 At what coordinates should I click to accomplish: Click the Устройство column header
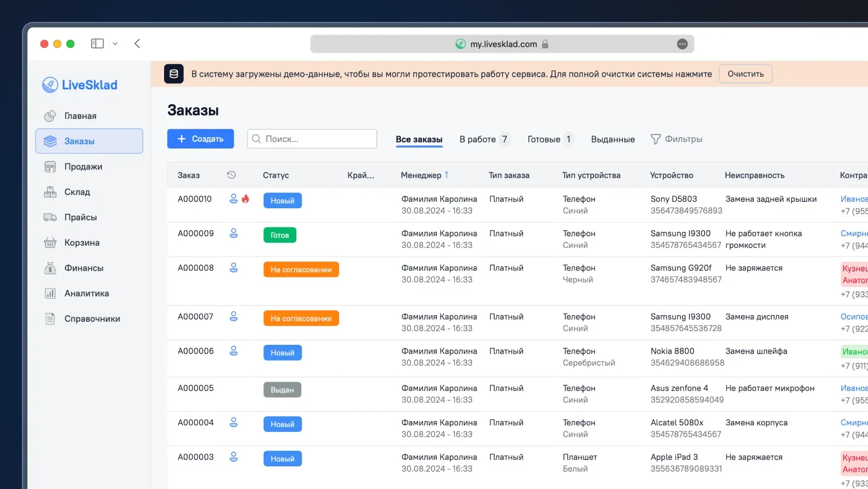(x=672, y=175)
